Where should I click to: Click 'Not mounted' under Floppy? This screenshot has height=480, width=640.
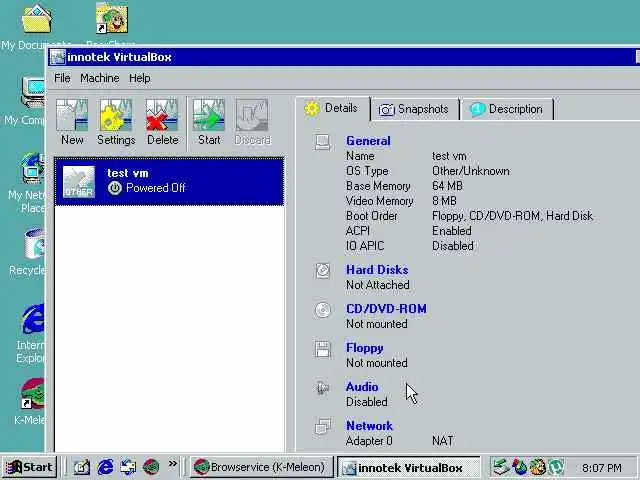376,363
